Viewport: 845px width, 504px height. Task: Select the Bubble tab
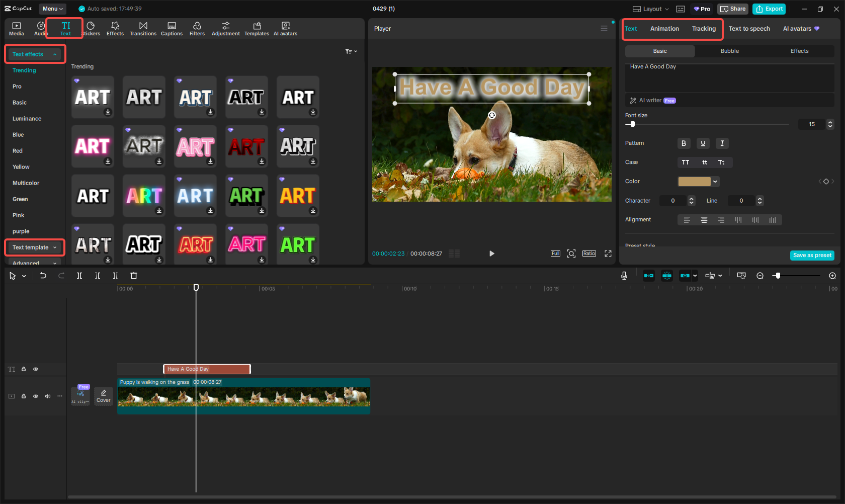(x=729, y=51)
